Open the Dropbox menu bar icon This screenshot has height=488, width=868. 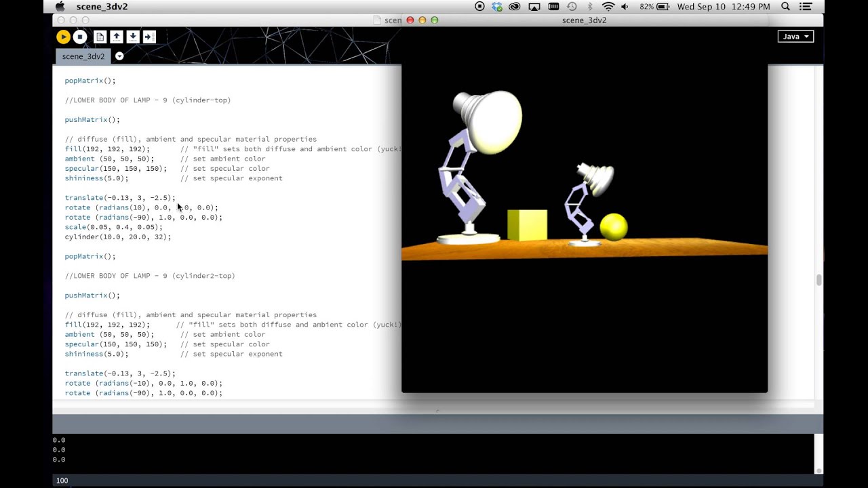coord(497,6)
